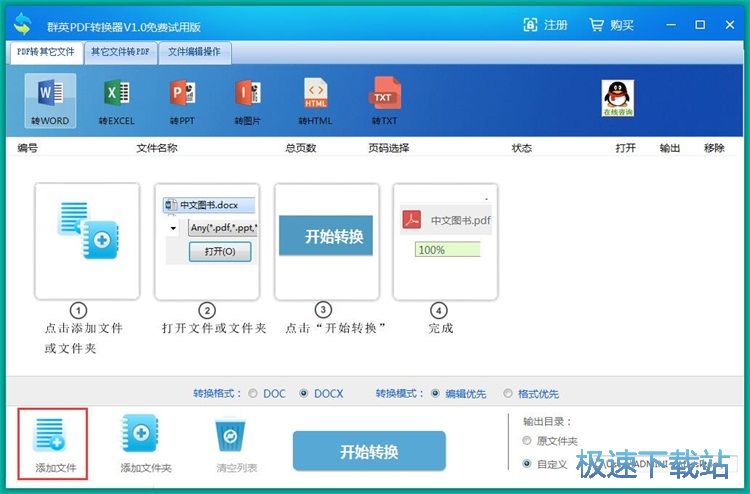Click the large 开始转换 button at the bottom

pos(369,451)
